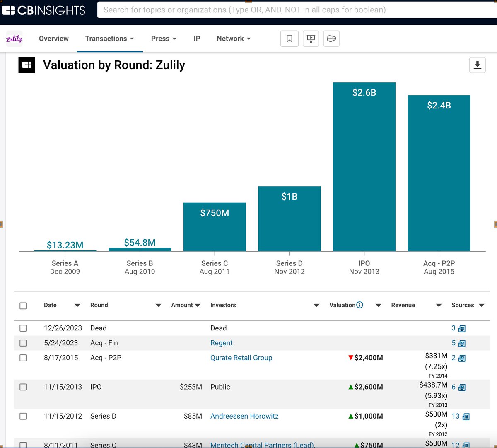The image size is (497, 448).
Task: Open the presentation export icon
Action: pos(311,39)
